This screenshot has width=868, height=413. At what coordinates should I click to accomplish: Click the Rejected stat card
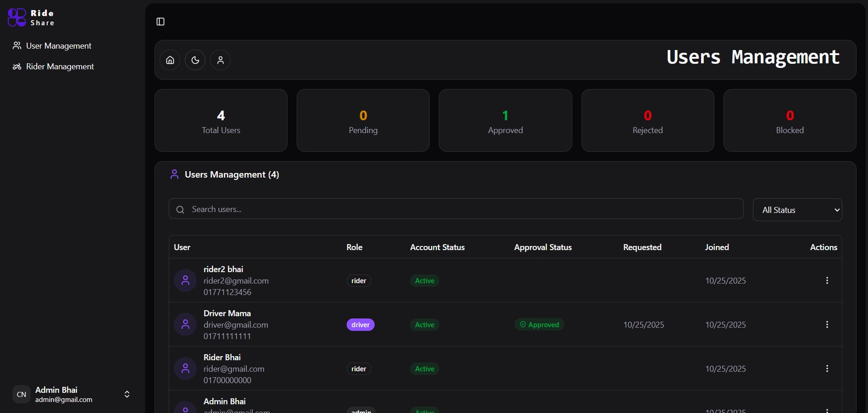click(x=648, y=121)
